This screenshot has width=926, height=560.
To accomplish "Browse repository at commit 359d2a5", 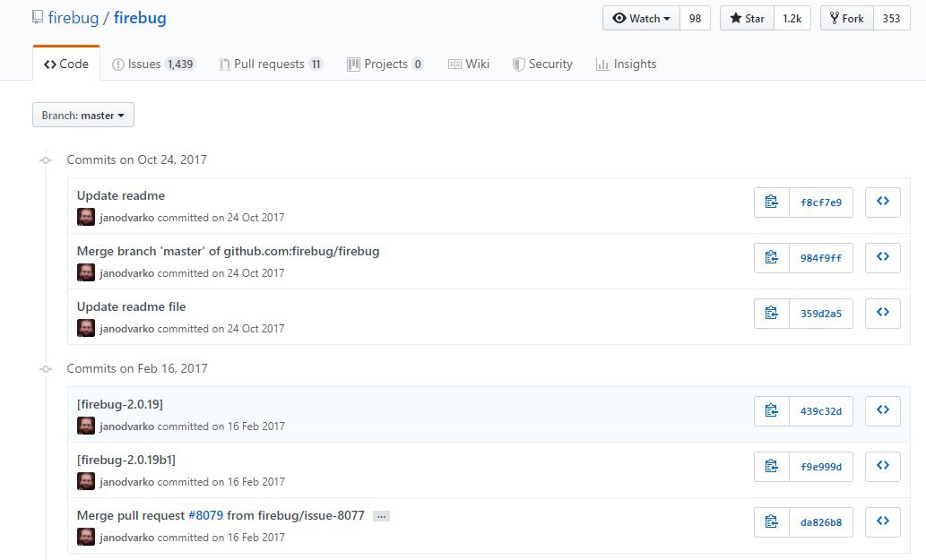I will pyautogui.click(x=883, y=314).
